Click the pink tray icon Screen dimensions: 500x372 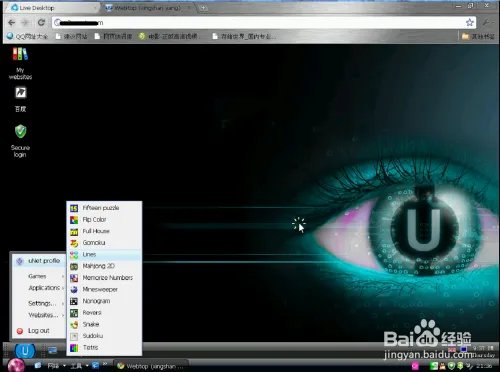tap(415, 366)
